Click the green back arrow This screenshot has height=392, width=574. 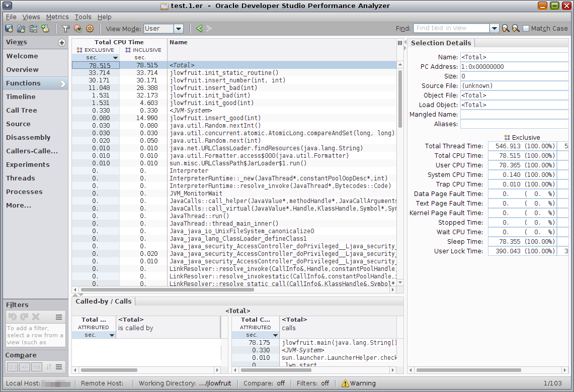tap(199, 29)
